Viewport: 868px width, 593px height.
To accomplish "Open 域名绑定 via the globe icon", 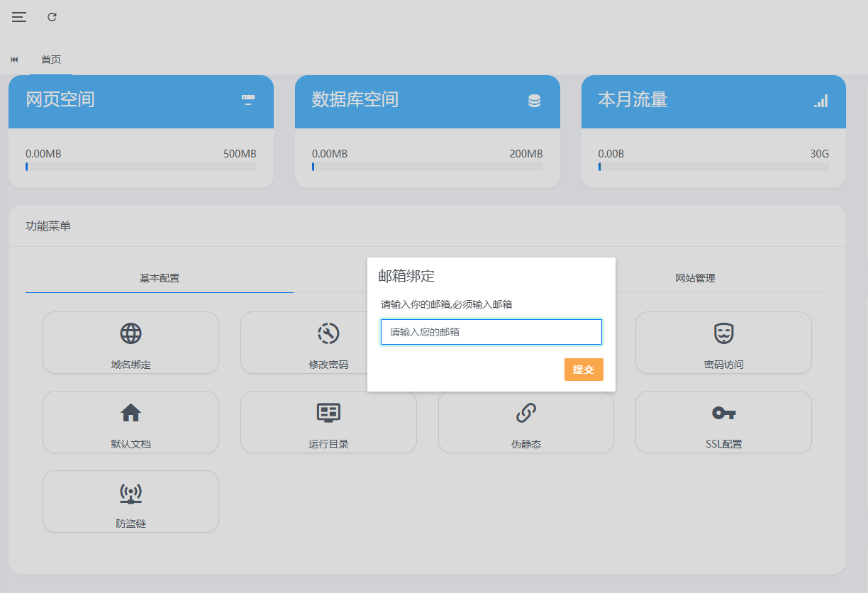I will point(130,333).
